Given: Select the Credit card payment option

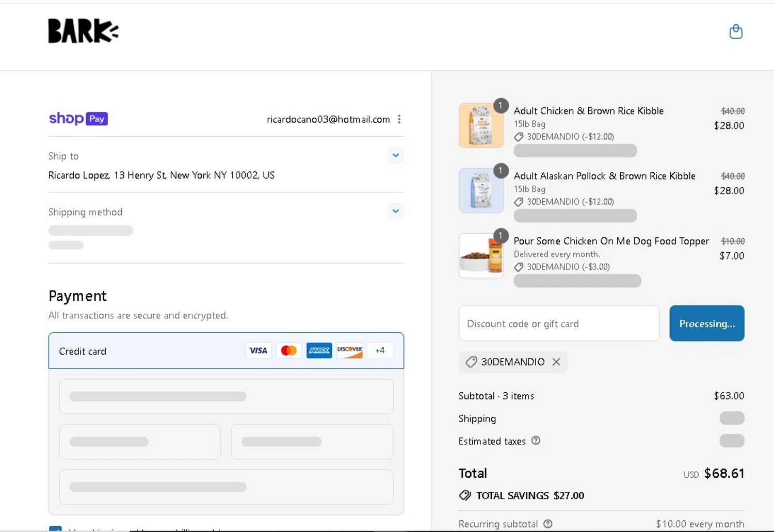Looking at the screenshot, I should tap(226, 351).
